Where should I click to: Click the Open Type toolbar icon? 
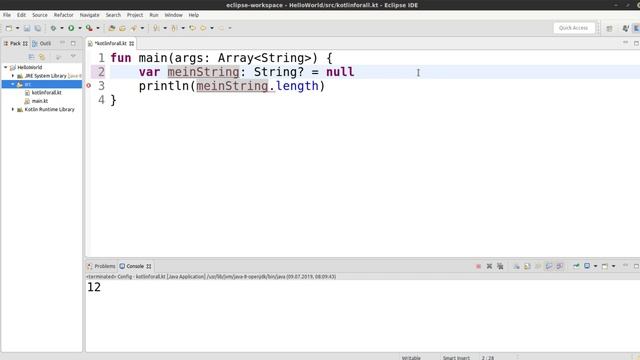tap(122, 28)
